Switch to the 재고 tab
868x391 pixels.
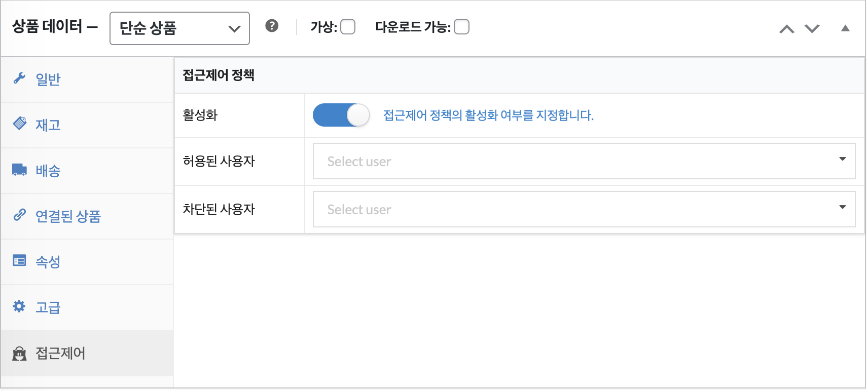(48, 125)
